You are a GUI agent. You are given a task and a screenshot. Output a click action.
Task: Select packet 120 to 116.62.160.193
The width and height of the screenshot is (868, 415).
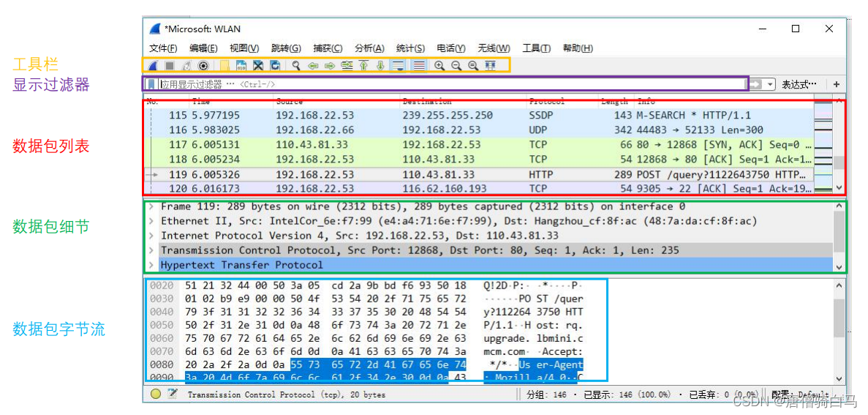coord(479,189)
